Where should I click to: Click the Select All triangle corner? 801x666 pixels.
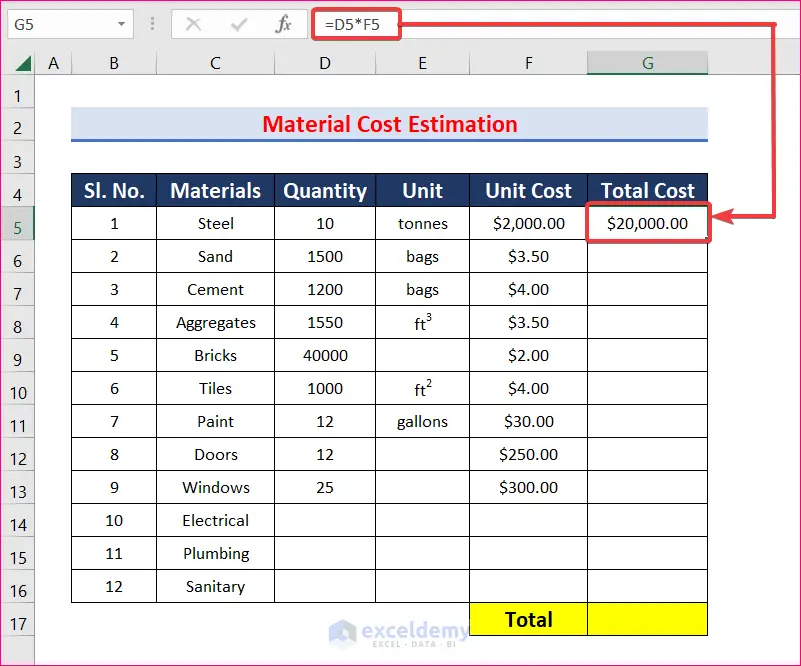pyautogui.click(x=23, y=63)
